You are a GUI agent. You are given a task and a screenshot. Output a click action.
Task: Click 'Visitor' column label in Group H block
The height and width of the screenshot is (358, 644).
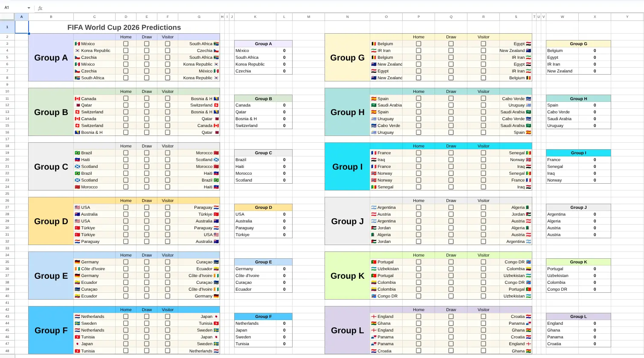tap(484, 92)
